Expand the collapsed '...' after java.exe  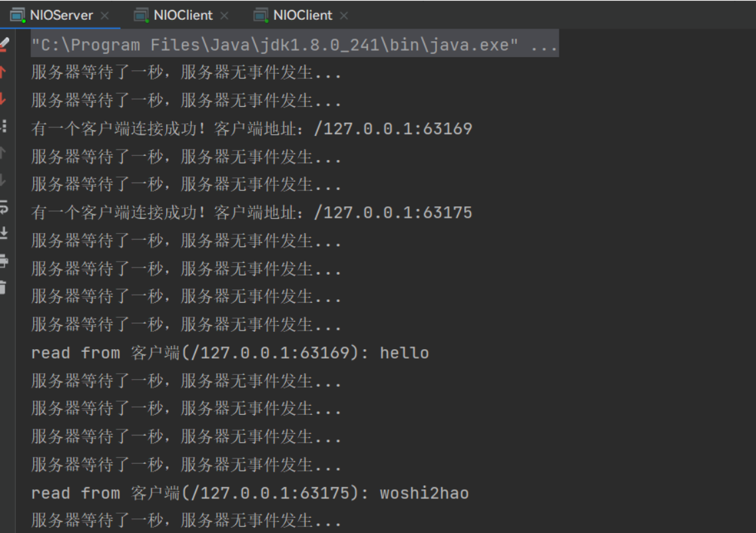[544, 45]
